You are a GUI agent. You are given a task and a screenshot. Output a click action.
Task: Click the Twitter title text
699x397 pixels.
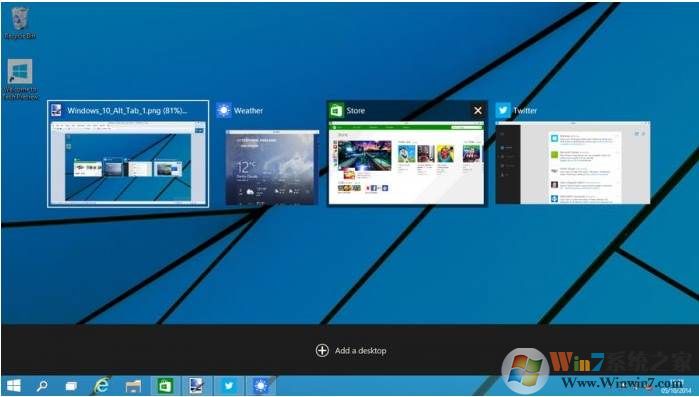coord(525,111)
